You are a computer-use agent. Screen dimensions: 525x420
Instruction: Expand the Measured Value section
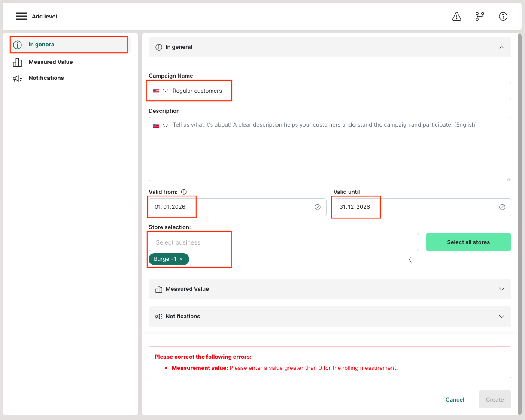[501, 289]
